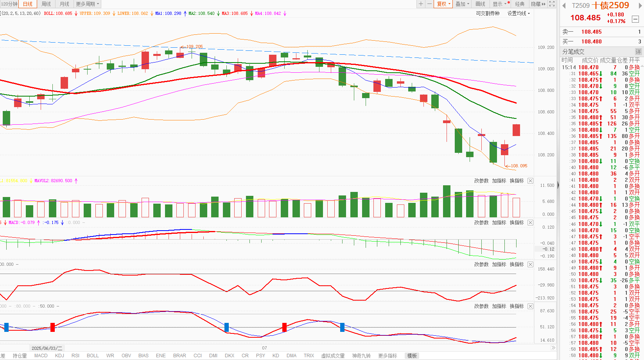Screen dimensions: 644x360
Task: Click 改参数 in MACD panel
Action: tap(481, 222)
